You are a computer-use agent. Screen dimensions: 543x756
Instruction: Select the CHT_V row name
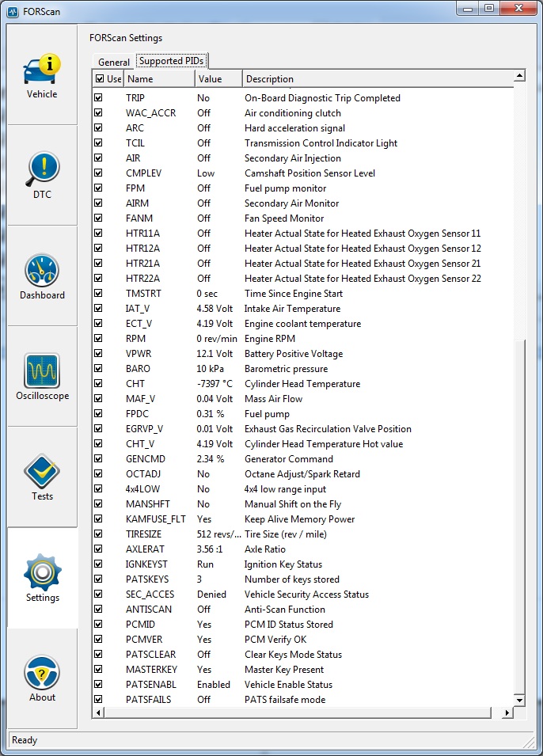[140, 443]
